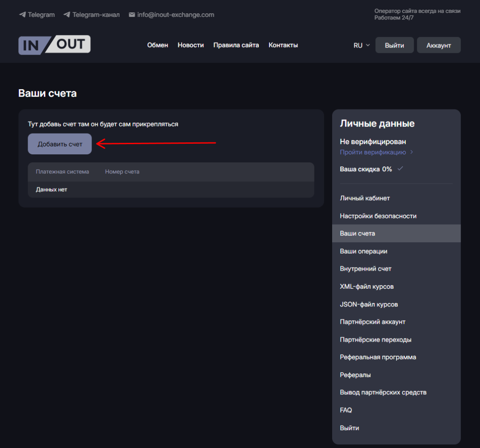The height and width of the screenshot is (448, 480).
Task: Go to Новости in top navigation
Action: click(190, 45)
